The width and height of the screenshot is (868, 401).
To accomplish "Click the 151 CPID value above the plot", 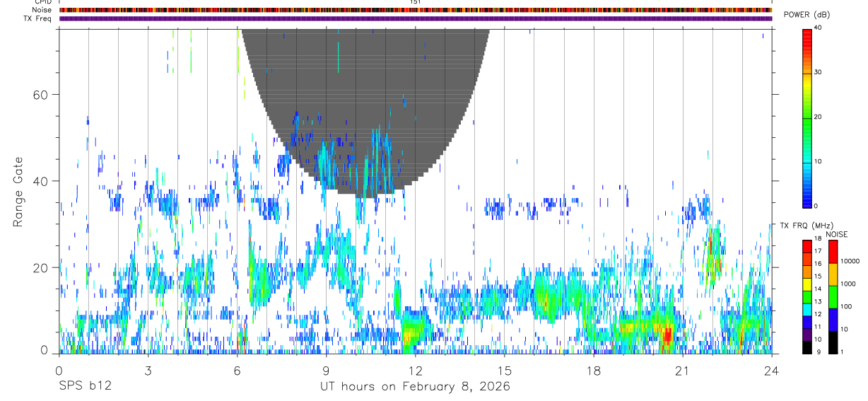I will pyautogui.click(x=416, y=2).
